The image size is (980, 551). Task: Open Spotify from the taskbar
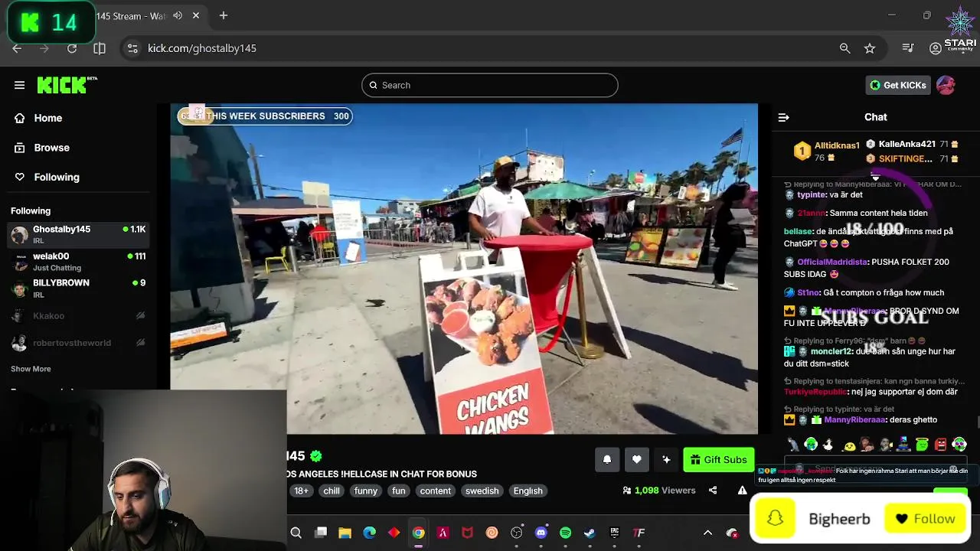click(566, 533)
